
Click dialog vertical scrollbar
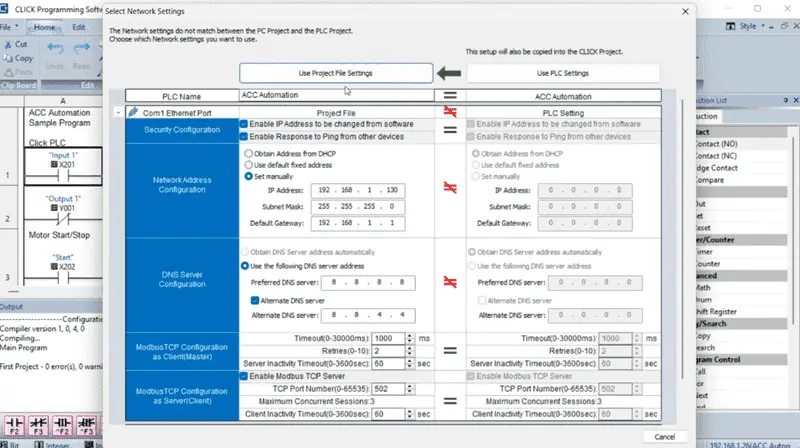tap(682, 240)
